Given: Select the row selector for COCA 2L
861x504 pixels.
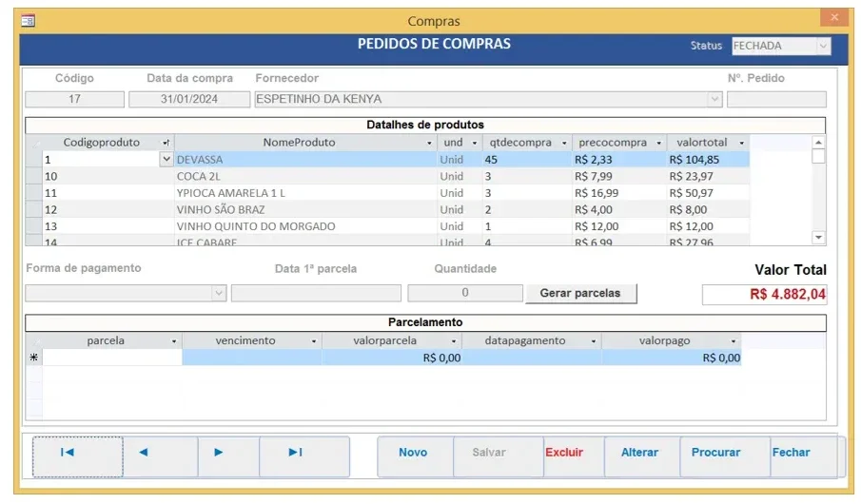Looking at the screenshot, I should click(34, 176).
